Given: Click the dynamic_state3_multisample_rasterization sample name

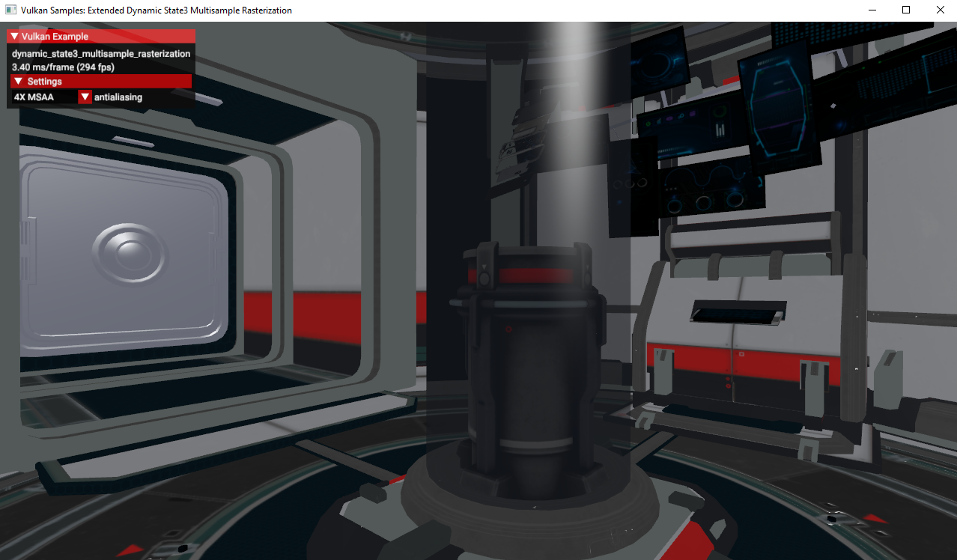Looking at the screenshot, I should coord(101,54).
